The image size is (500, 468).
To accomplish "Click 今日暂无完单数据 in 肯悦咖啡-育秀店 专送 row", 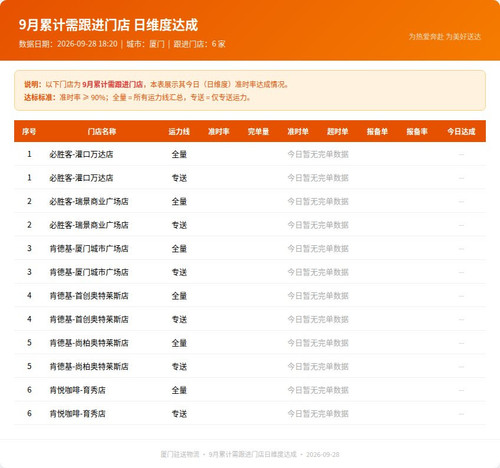I will tap(318, 414).
